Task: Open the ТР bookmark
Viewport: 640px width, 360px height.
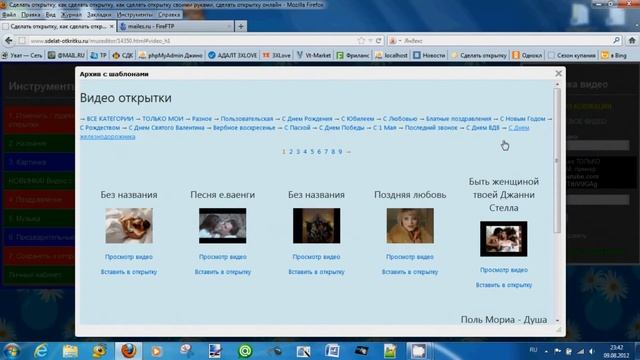Action: click(98, 55)
